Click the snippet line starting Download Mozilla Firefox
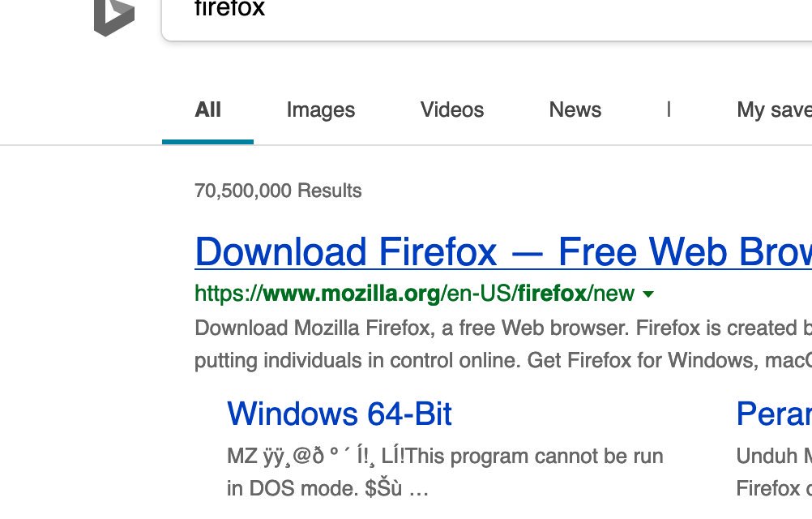812x519 pixels. 503,328
